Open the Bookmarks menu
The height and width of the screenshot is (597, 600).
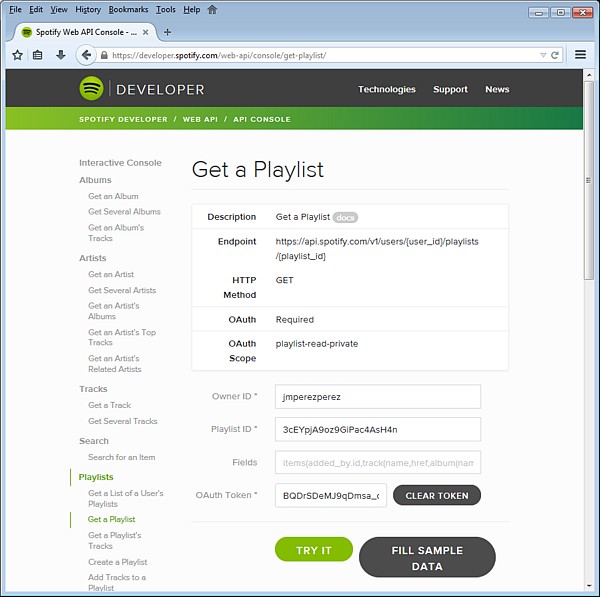pos(128,10)
